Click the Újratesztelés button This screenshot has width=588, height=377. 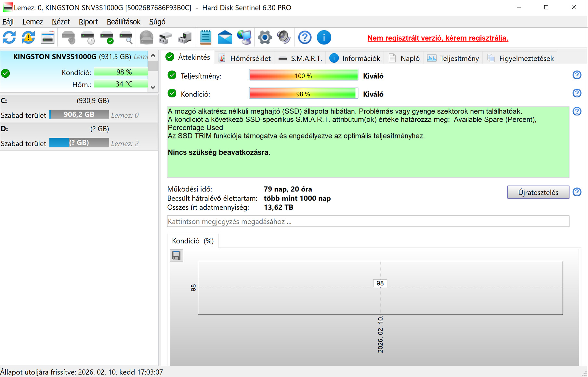click(x=538, y=192)
